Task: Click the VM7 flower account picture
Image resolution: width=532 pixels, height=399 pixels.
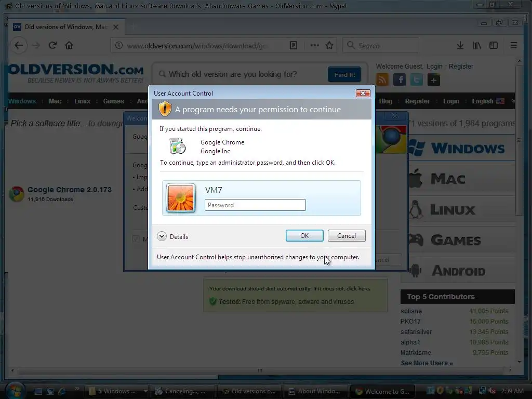Action: [181, 198]
